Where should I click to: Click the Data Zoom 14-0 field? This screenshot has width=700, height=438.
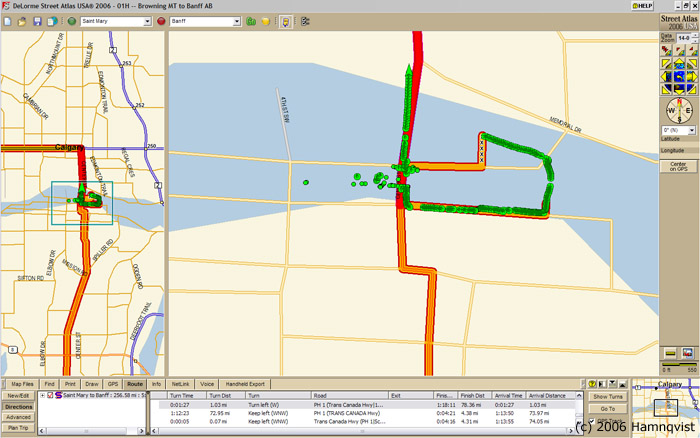pyautogui.click(x=683, y=38)
